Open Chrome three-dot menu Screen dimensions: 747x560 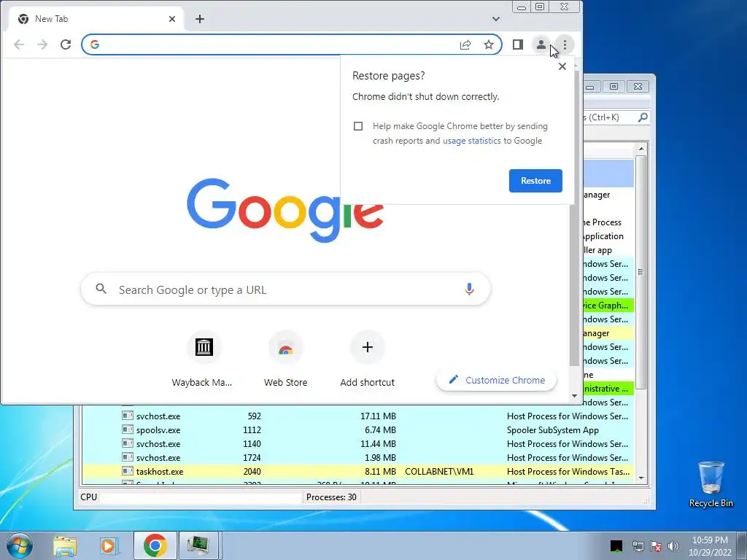[x=565, y=44]
